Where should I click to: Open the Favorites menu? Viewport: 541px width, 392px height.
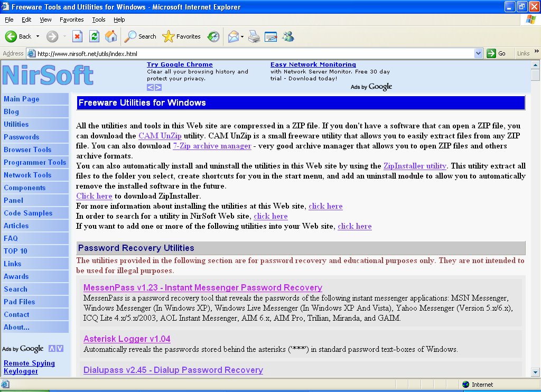(x=71, y=20)
